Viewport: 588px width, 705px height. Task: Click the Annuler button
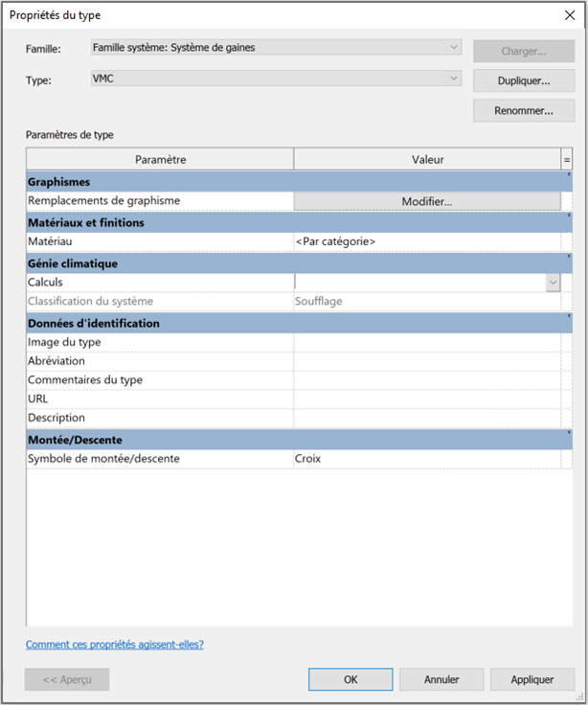tap(441, 679)
